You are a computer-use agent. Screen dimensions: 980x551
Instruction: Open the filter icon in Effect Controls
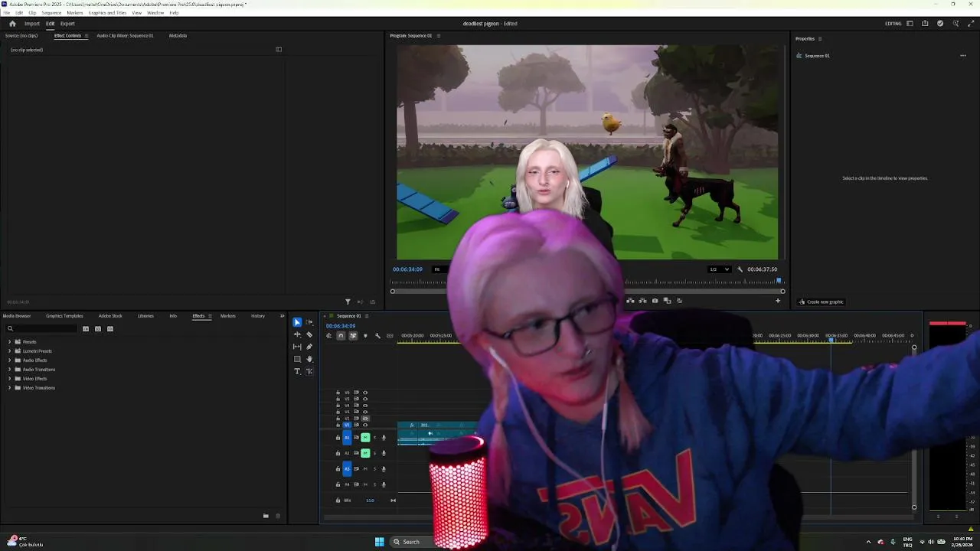point(348,302)
